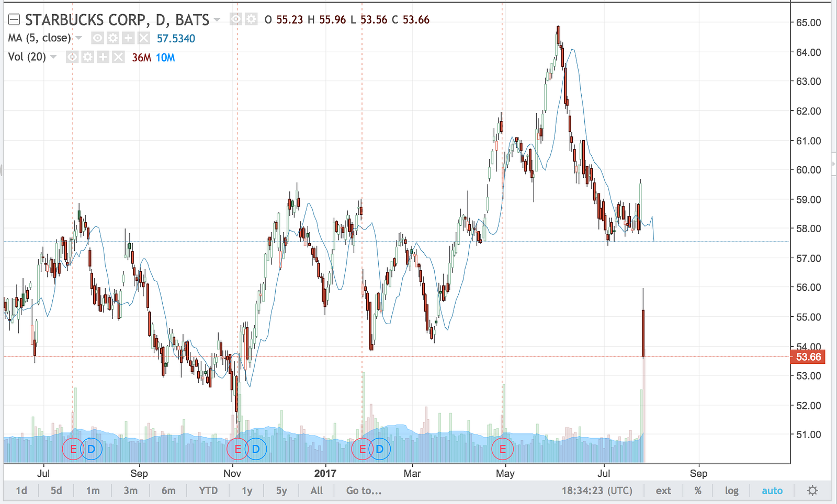Open format settings for Starbucks Corp symbol
This screenshot has height=504, width=837.
pos(252,20)
